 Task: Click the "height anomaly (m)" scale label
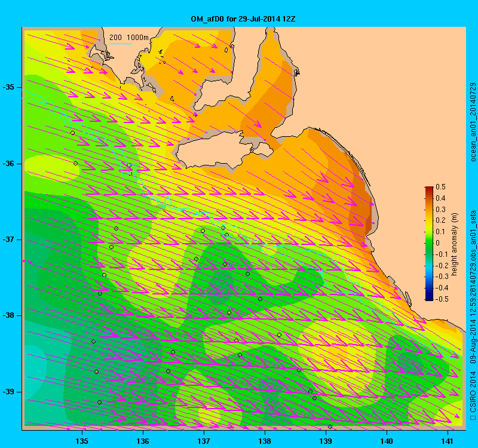[x=455, y=244]
